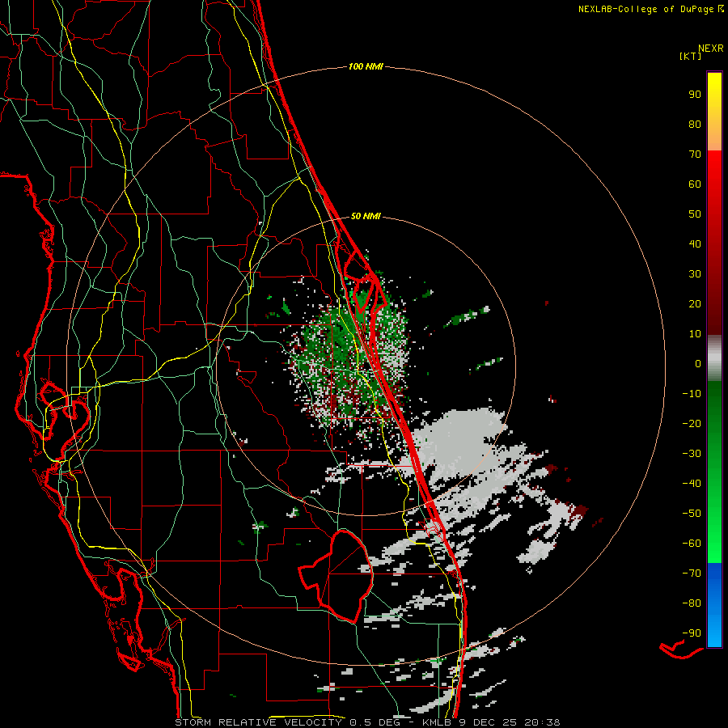Click the gray zero-velocity band on the color bar

(x=714, y=358)
